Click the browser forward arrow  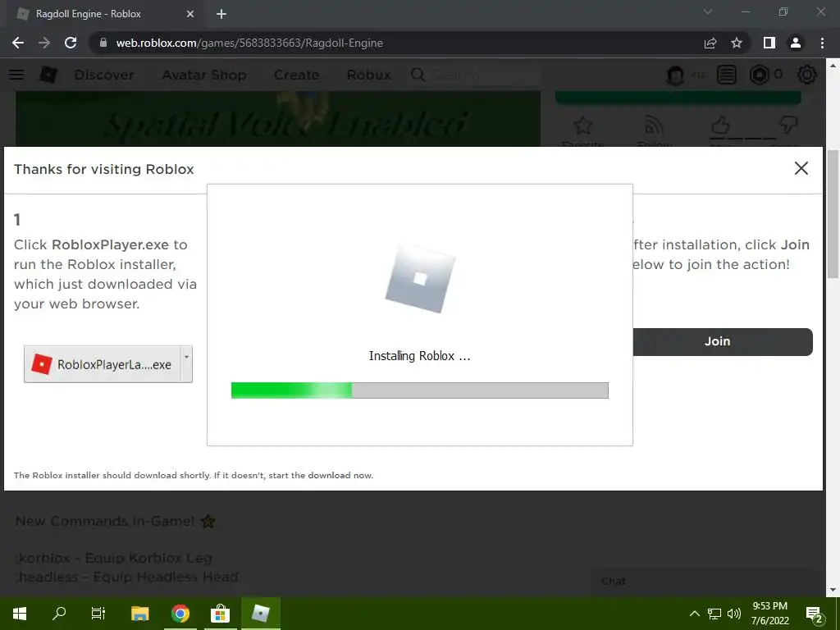(x=44, y=43)
